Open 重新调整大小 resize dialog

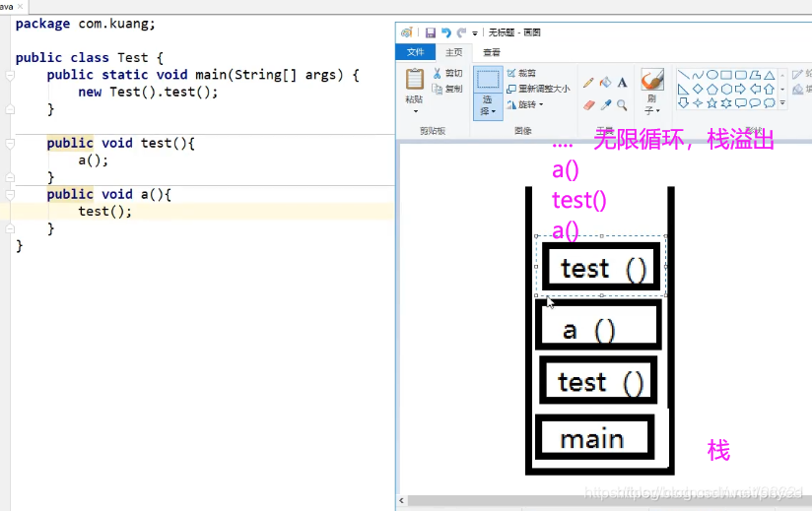coord(539,89)
